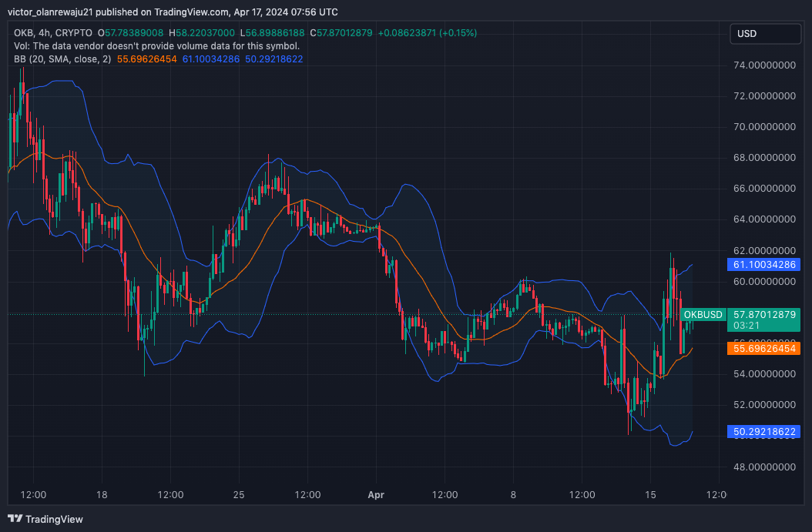
Task: Click the 25 date label on time axis
Action: point(239,494)
